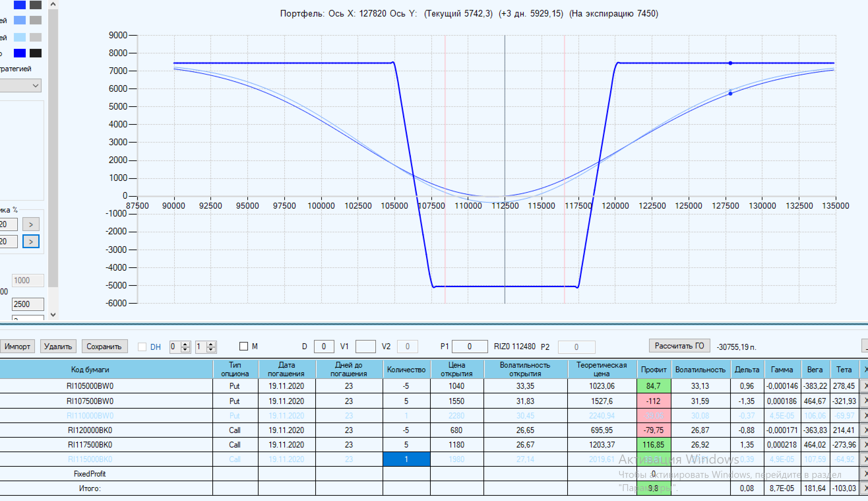Viewport: 868px width, 501px height.
Task: Click the upper '>' button in percent group
Action: pyautogui.click(x=31, y=224)
